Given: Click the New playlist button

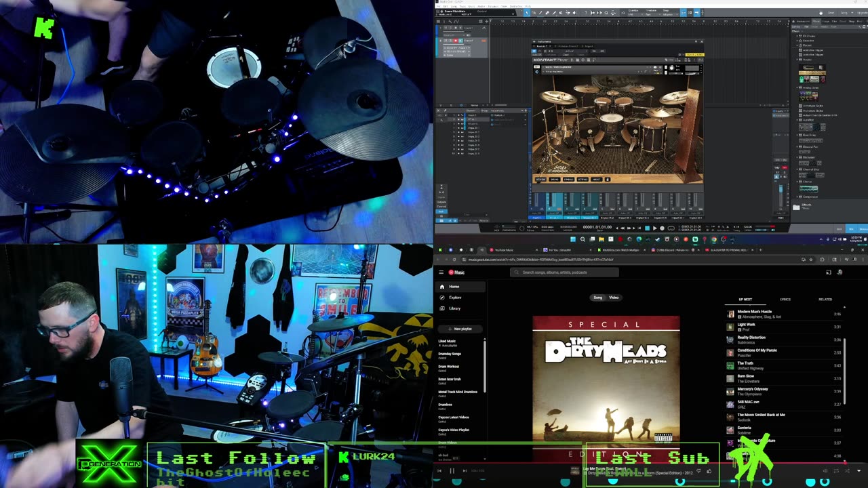Looking at the screenshot, I should [x=461, y=329].
